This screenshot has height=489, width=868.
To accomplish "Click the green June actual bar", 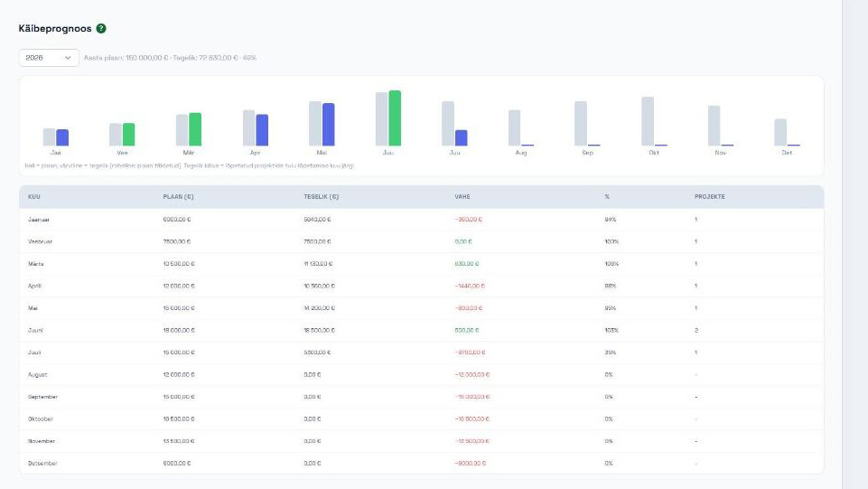I will (395, 118).
